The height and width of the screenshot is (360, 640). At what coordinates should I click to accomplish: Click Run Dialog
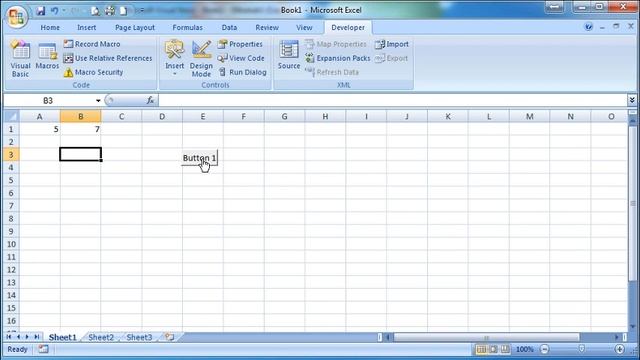[242, 72]
